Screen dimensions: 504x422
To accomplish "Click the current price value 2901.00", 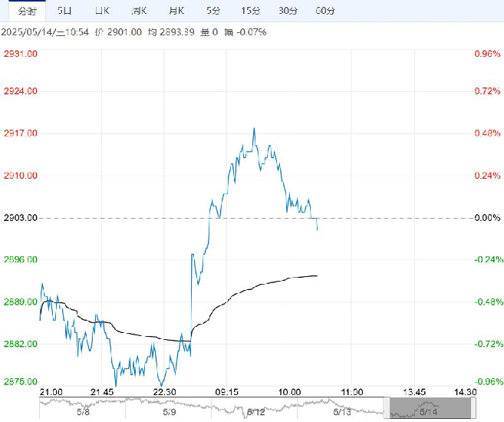I will coord(124,32).
